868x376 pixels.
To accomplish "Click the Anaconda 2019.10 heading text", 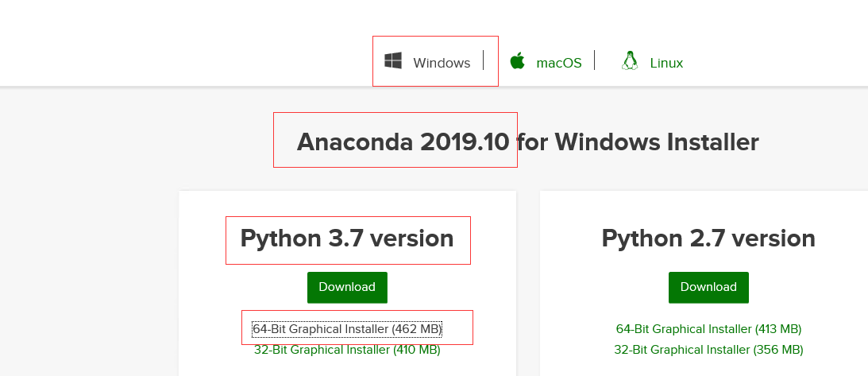I will [x=402, y=142].
